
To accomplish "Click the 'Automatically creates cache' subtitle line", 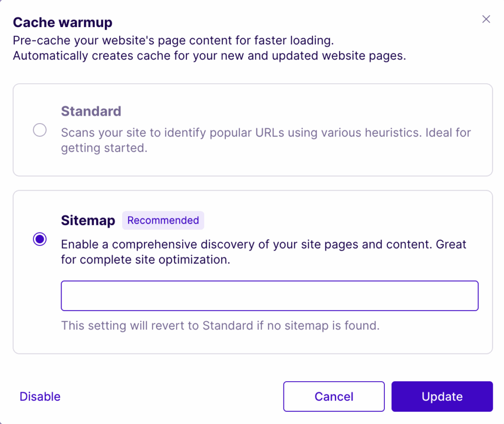I will coord(209,56).
